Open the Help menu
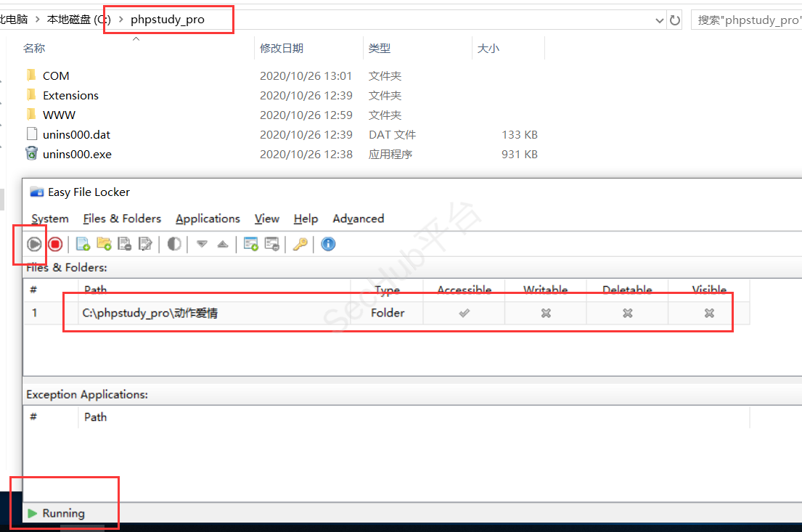 pos(306,218)
